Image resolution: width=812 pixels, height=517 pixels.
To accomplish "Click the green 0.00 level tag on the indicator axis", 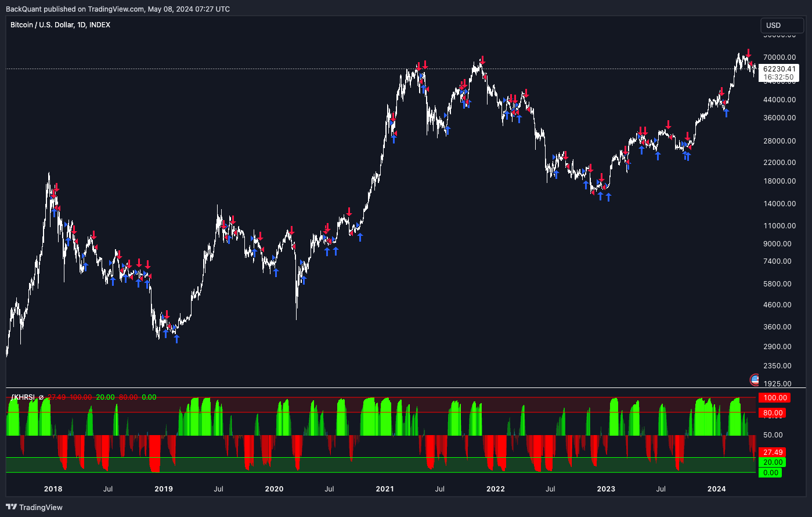I will [x=771, y=473].
